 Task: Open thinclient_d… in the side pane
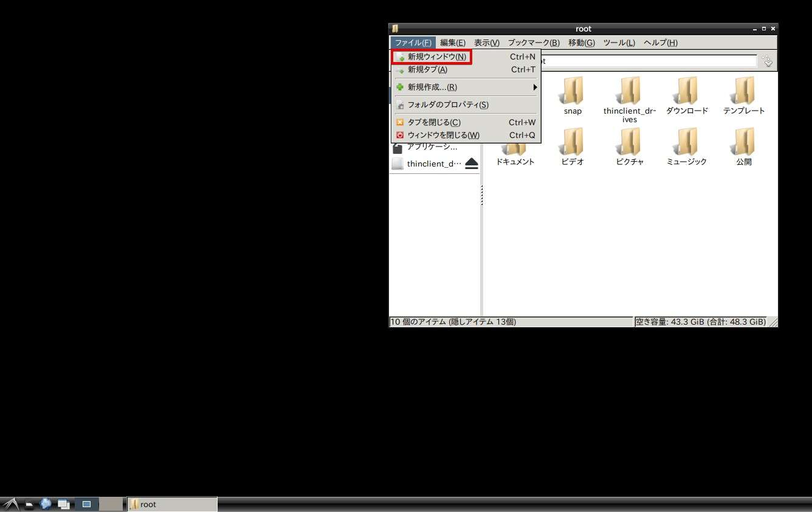click(434, 164)
